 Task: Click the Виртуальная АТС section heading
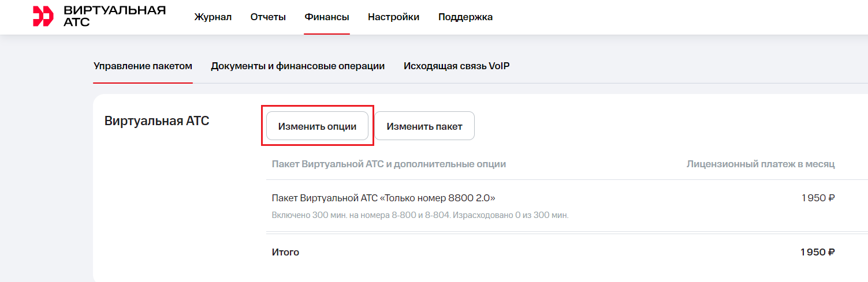(x=157, y=121)
